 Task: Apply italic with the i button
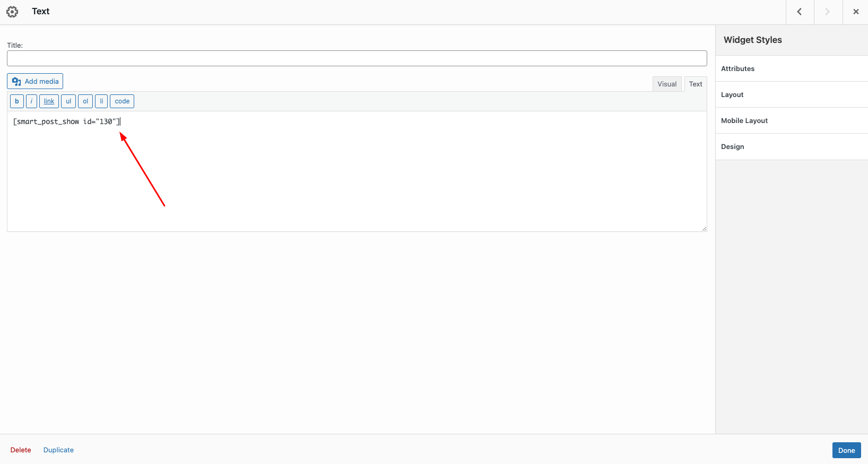pos(31,101)
